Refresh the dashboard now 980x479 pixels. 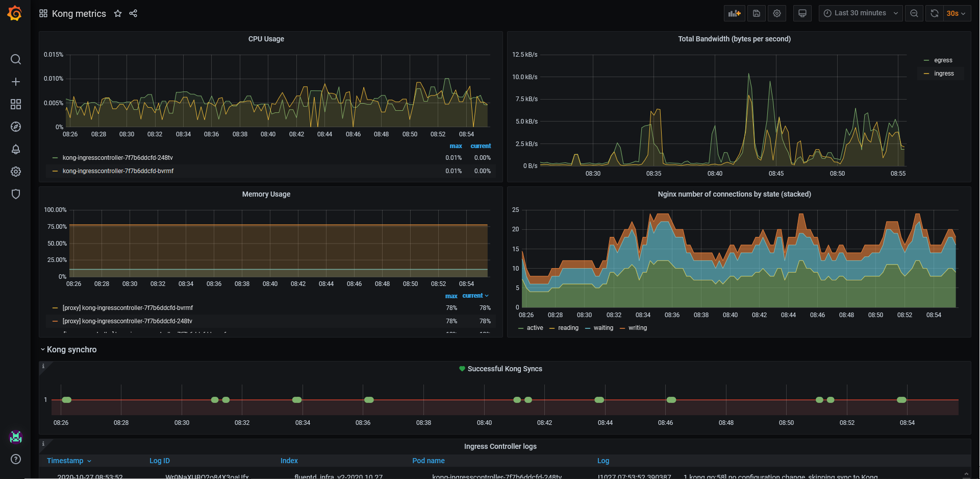pyautogui.click(x=935, y=13)
